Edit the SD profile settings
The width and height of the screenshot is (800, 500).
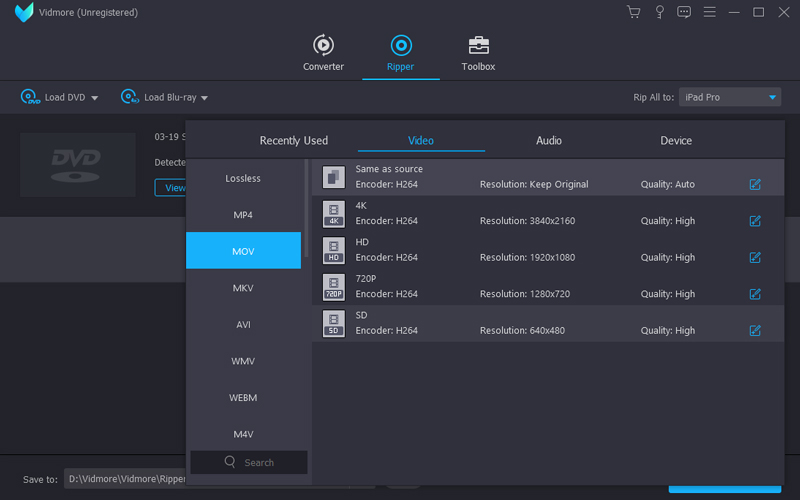pos(755,330)
